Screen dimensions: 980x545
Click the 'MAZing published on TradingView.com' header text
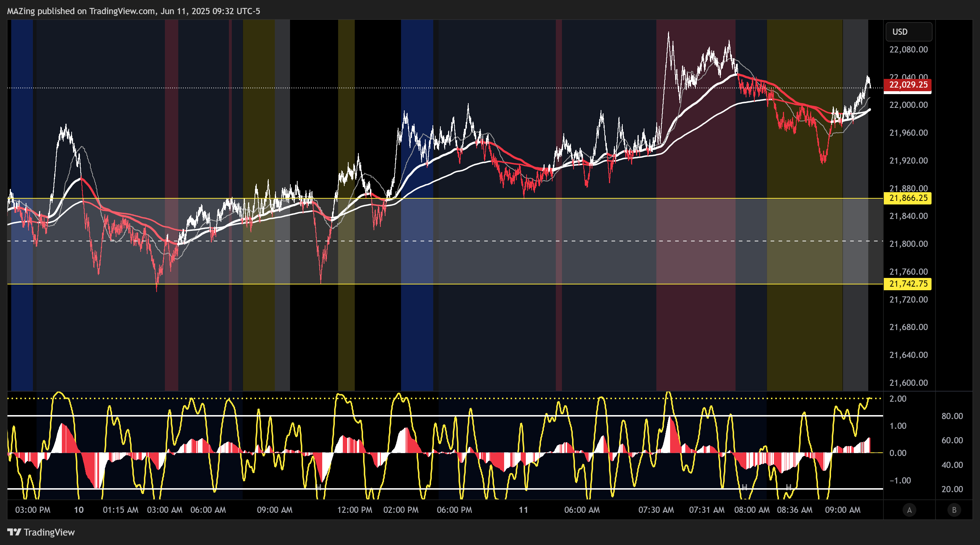click(81, 11)
